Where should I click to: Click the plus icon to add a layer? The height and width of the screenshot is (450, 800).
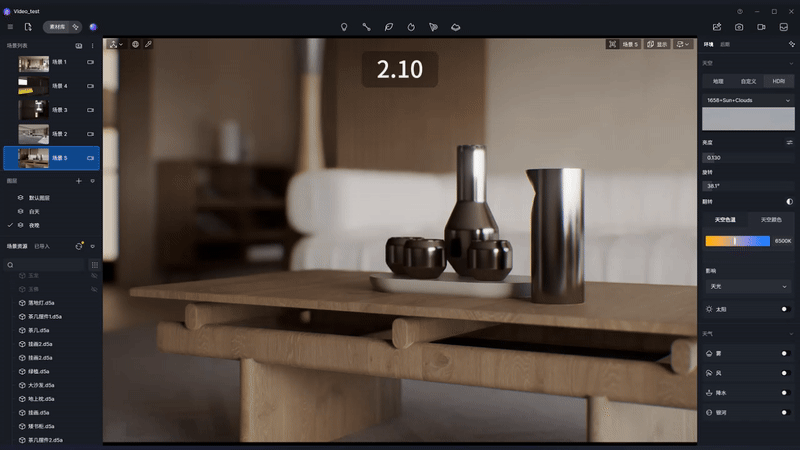(79, 181)
